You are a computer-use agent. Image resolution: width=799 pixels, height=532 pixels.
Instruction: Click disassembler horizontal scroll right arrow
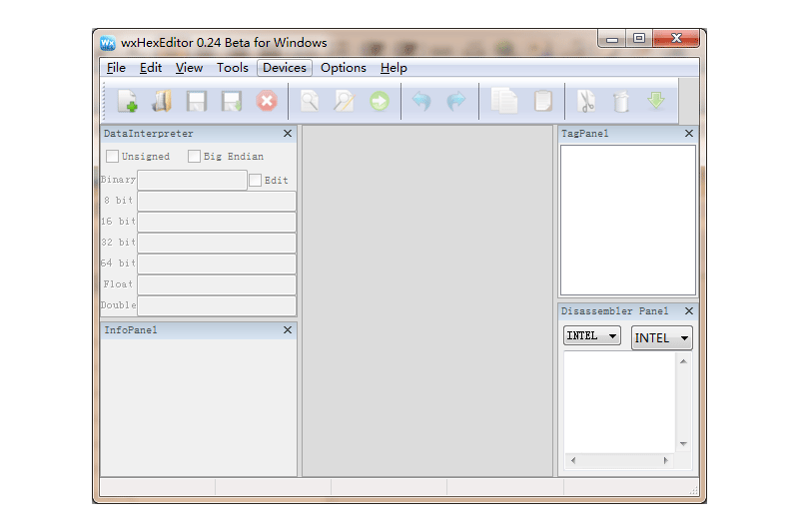665,460
